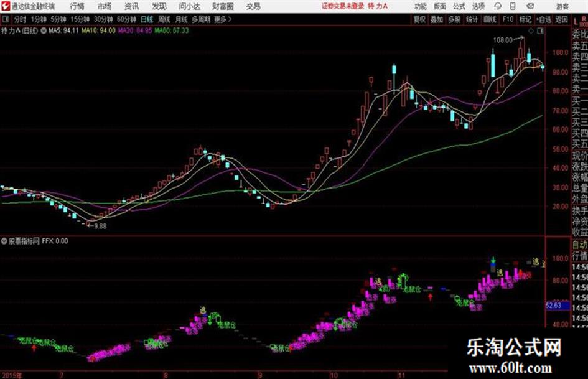Open the 功能 menu
Image resolution: width=588 pixels, height=379 pixels.
[x=421, y=6]
